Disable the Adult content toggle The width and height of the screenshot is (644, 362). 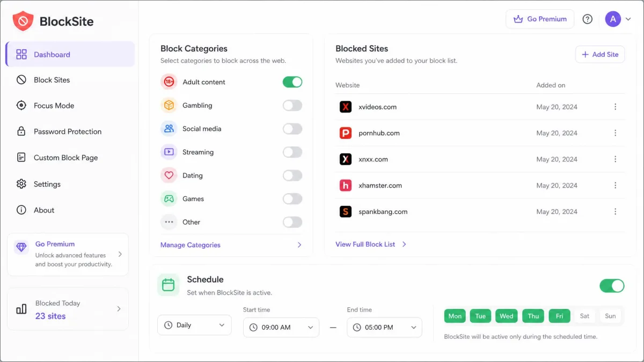[292, 82]
